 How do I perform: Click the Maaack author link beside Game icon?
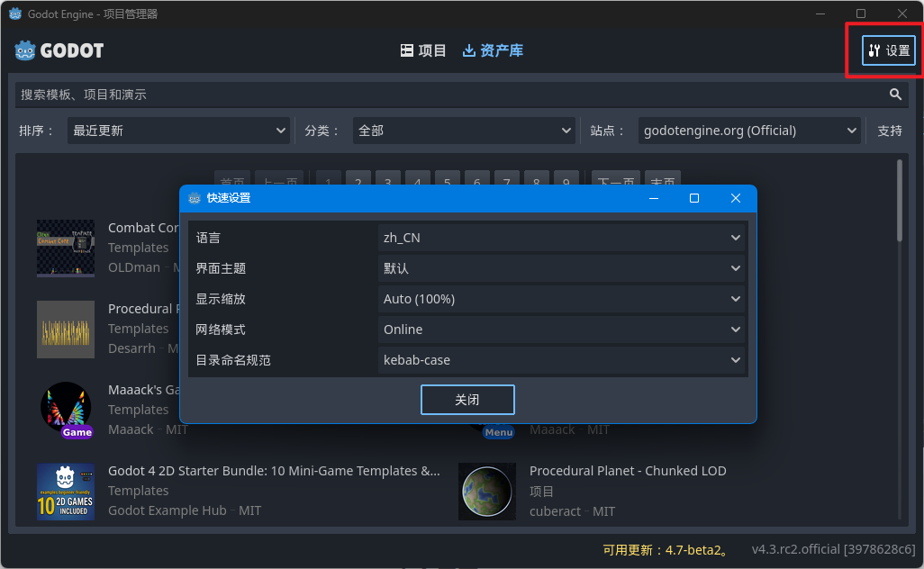[x=131, y=429]
